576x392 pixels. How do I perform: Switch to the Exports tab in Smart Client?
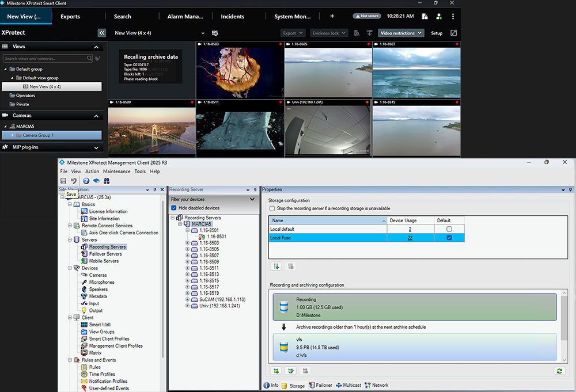pyautogui.click(x=70, y=17)
